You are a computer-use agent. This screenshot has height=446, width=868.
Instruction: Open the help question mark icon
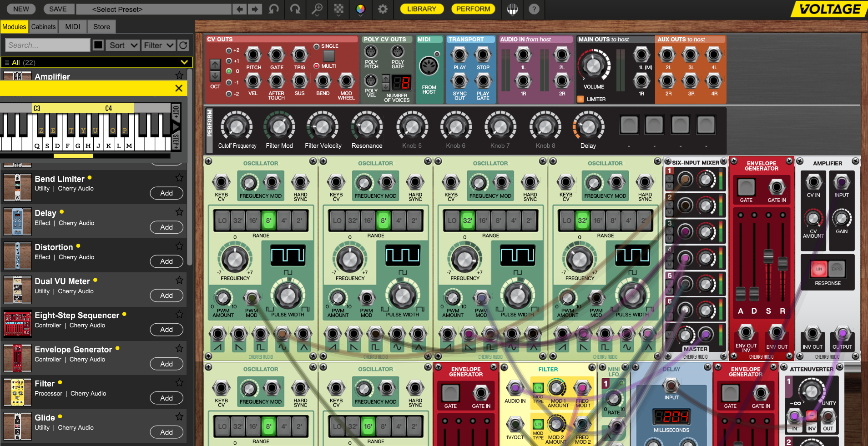(534, 9)
